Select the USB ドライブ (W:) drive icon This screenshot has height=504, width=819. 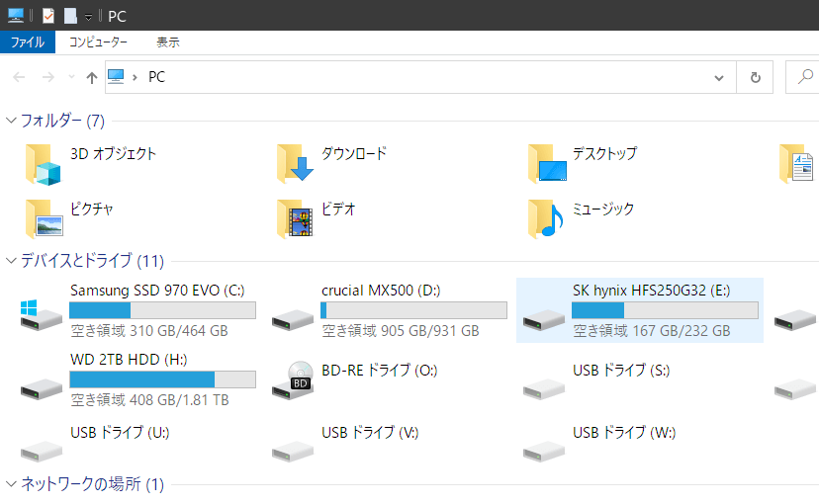tap(544, 452)
